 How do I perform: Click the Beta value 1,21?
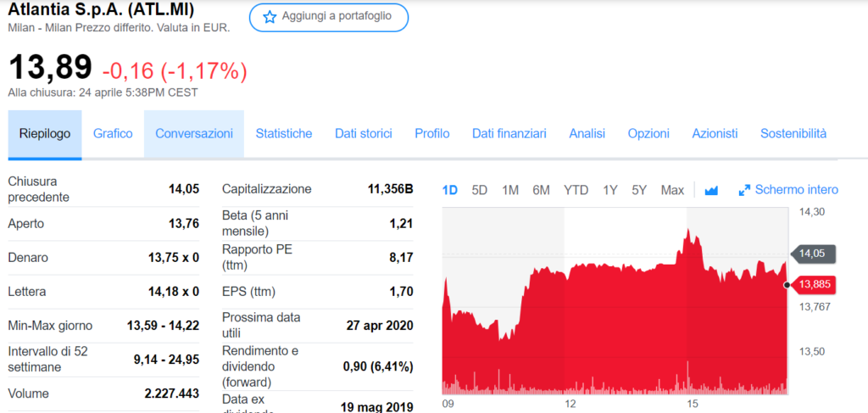(401, 224)
